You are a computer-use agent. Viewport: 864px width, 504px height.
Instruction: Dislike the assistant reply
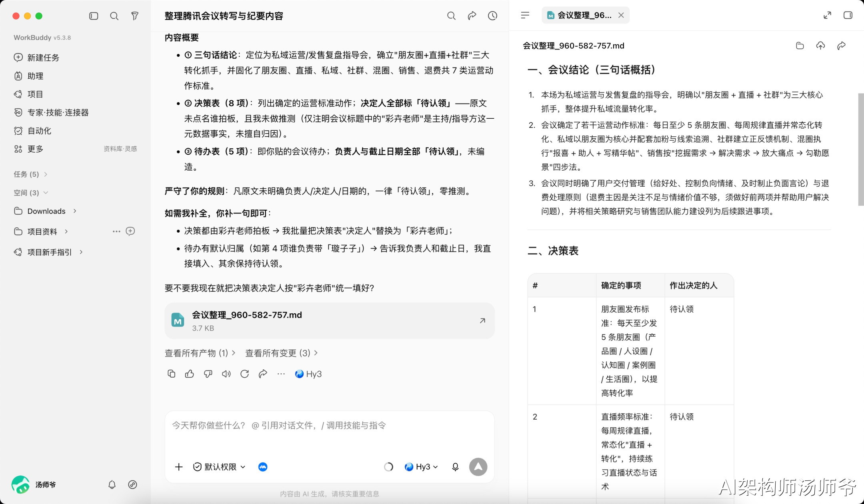[x=208, y=374]
